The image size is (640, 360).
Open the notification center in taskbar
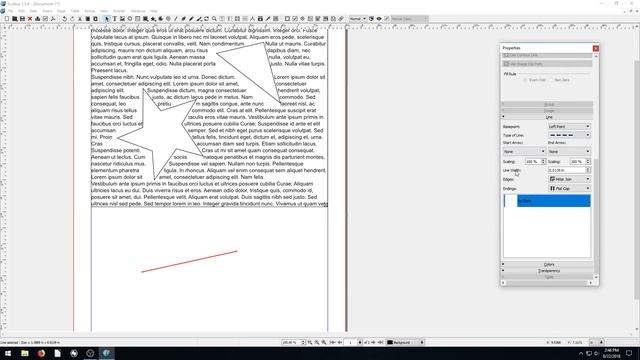(x=629, y=353)
